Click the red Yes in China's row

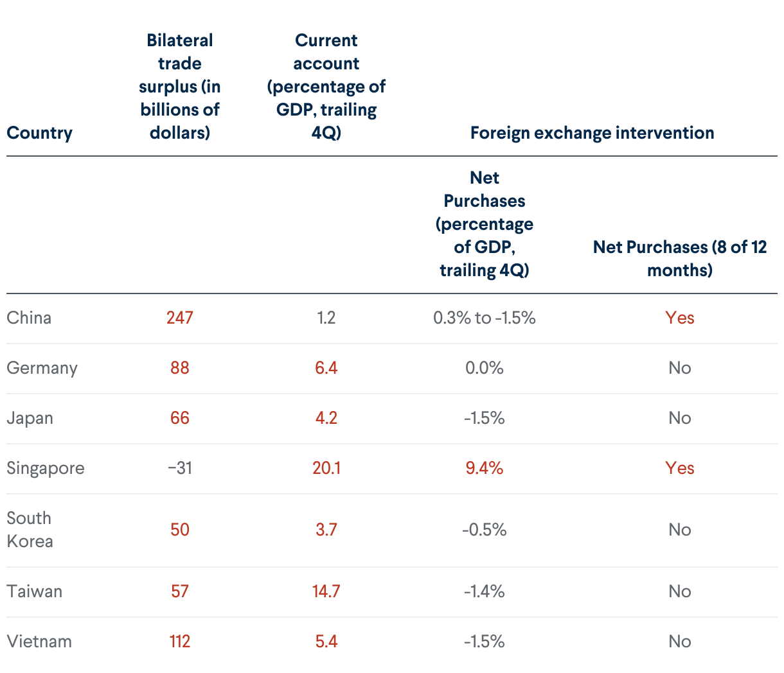680,318
